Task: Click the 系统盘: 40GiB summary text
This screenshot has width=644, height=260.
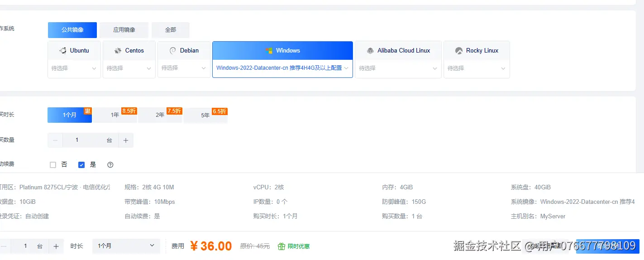Action: pos(531,188)
